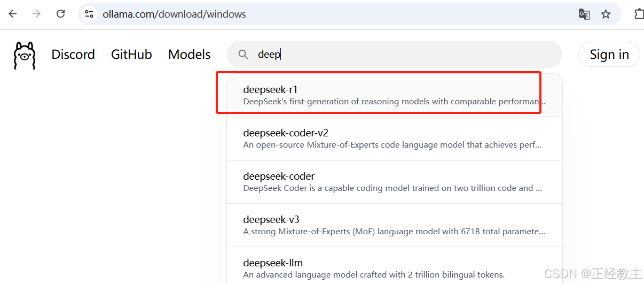Select deepseek-llm from search results

click(395, 266)
